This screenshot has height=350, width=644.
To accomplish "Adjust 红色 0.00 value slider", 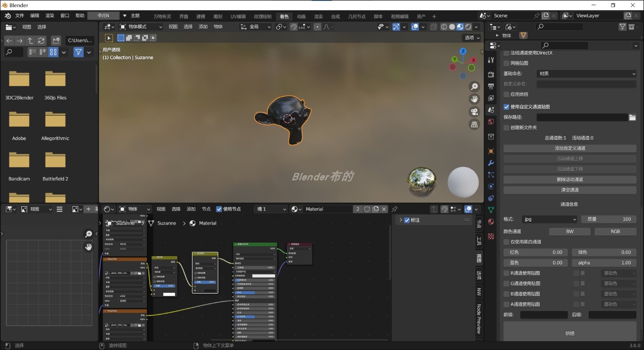I will point(536,252).
